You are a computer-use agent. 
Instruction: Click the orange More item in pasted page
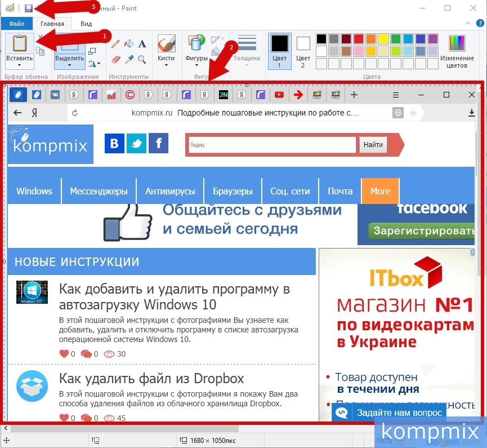tap(380, 191)
